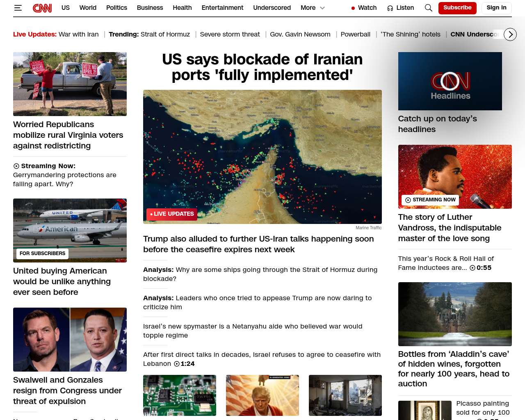Click the red Subscribe button
The width and height of the screenshot is (525, 420).
[457, 8]
